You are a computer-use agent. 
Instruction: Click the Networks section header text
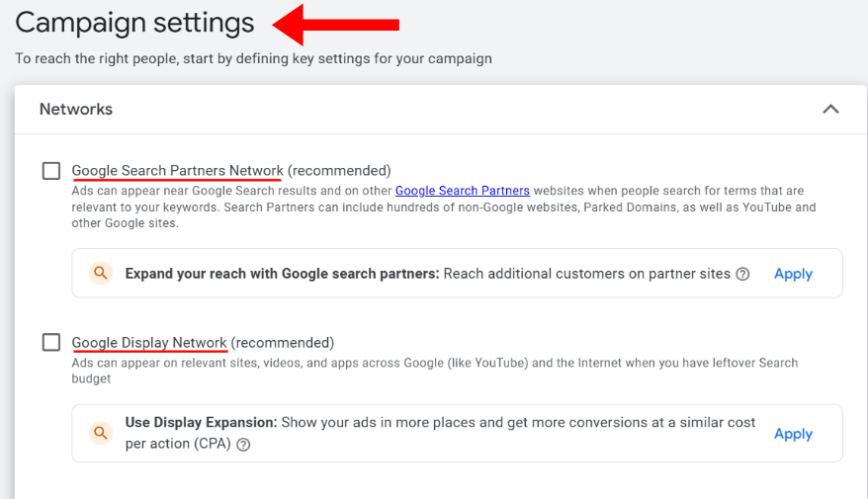76,109
